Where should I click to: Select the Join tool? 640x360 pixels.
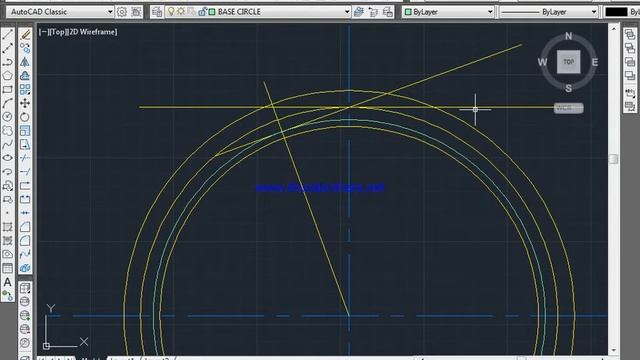(25, 213)
